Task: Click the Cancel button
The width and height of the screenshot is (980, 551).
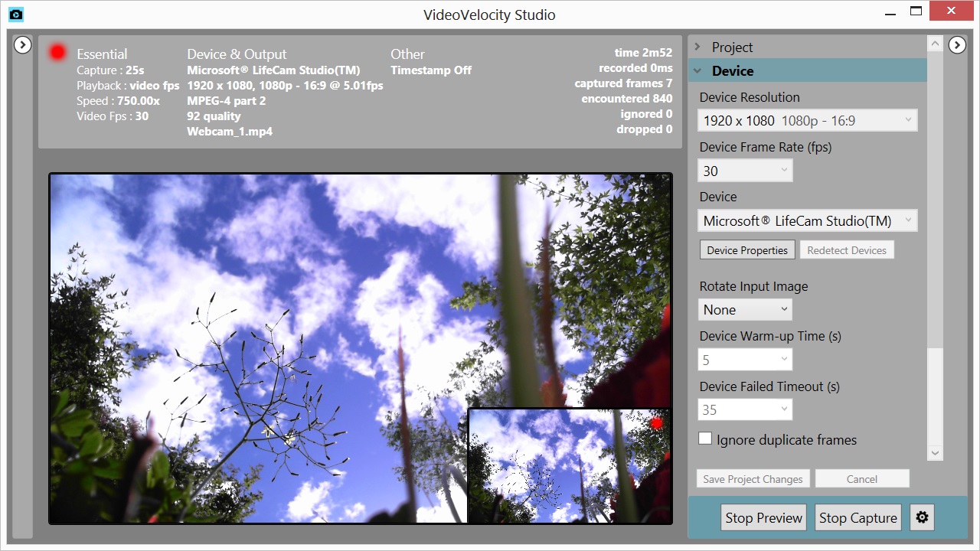Action: point(862,479)
